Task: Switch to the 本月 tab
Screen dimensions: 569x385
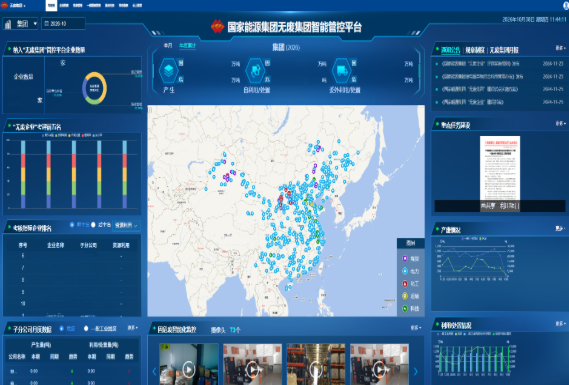Action: pos(168,46)
